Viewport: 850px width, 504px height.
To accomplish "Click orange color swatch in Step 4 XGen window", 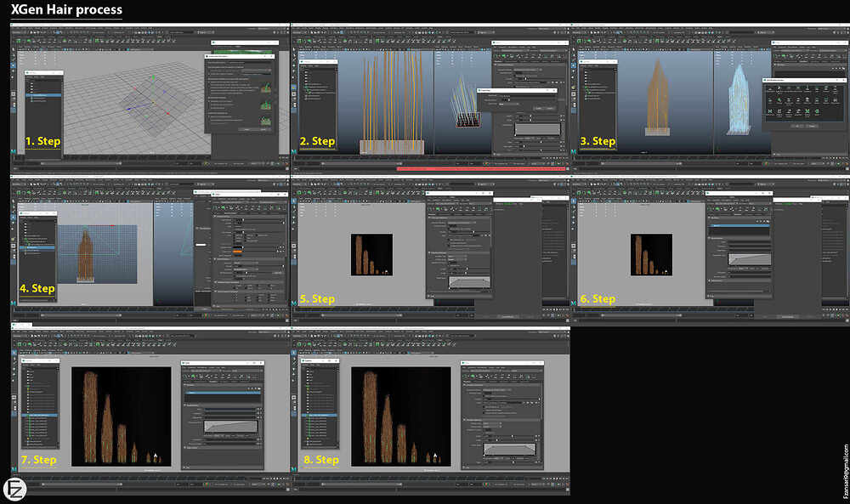I will [x=237, y=252].
